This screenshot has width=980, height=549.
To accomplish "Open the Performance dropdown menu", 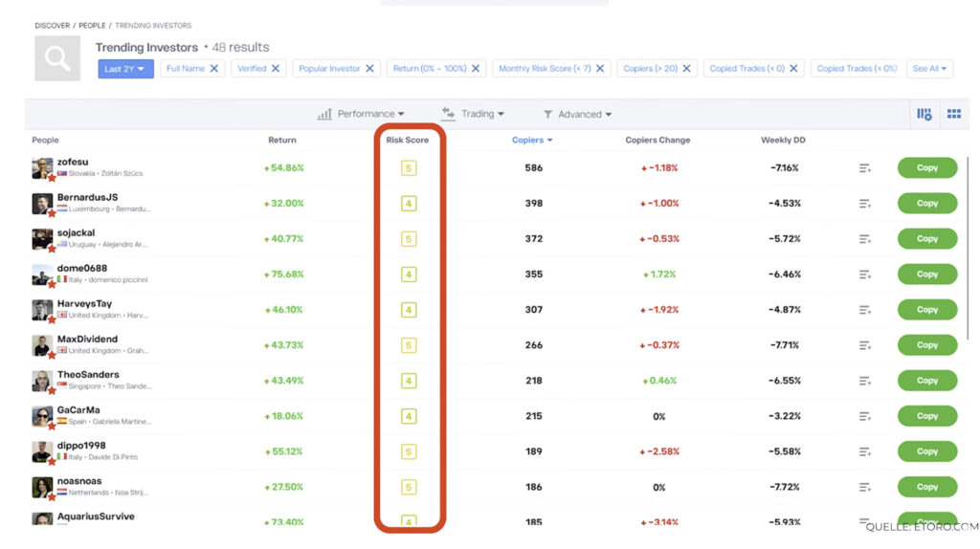I will 361,115.
